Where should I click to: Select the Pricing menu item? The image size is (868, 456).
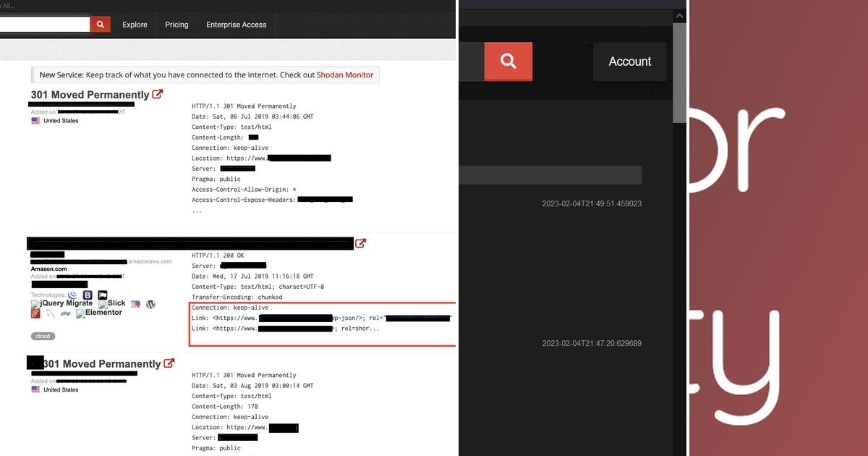pyautogui.click(x=176, y=24)
